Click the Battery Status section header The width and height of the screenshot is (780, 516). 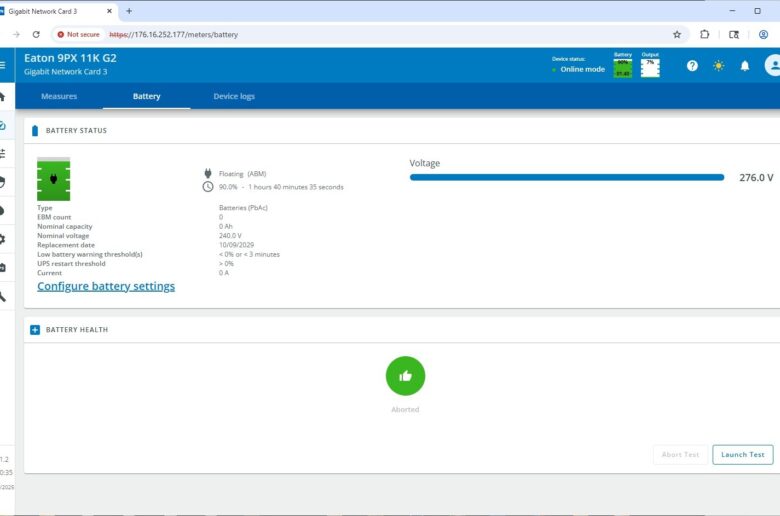tap(76, 131)
